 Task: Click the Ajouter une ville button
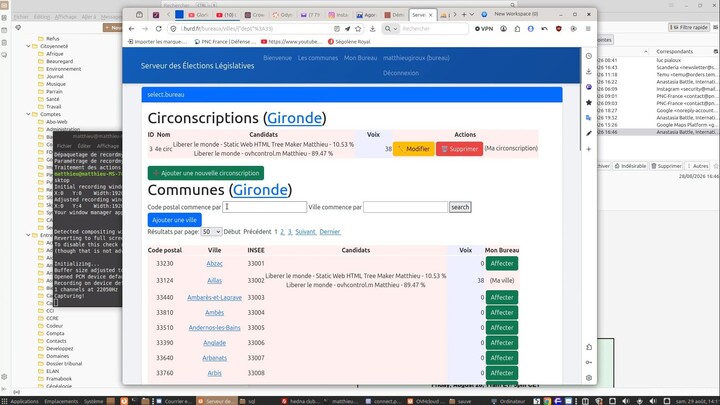pos(174,220)
